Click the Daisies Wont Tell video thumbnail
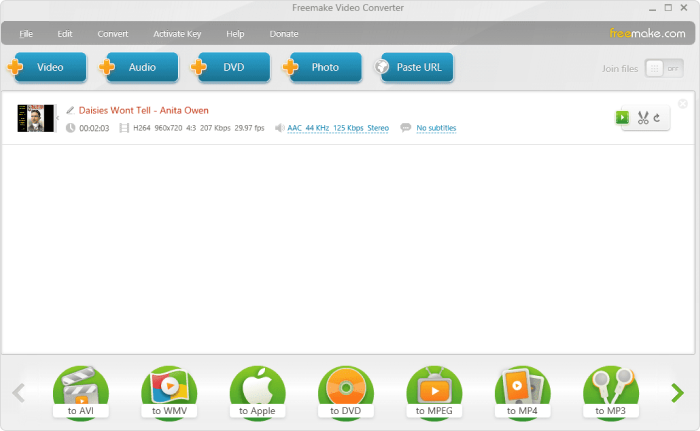 (x=36, y=118)
